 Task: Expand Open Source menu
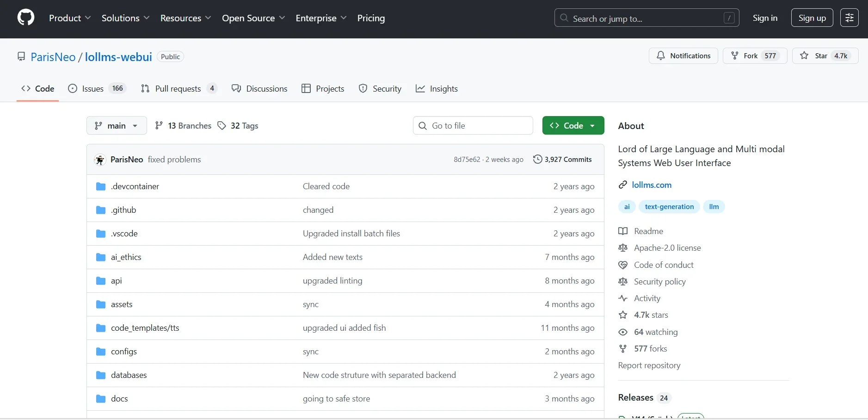click(253, 18)
